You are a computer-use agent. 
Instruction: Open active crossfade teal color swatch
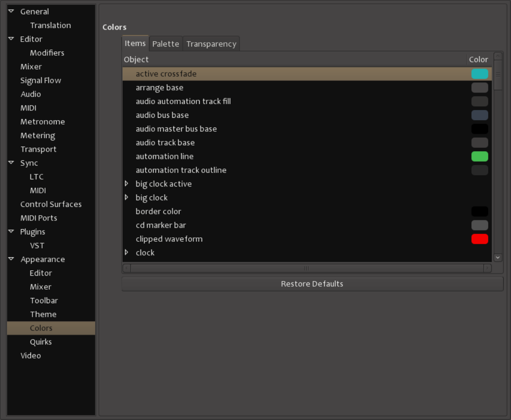point(479,74)
